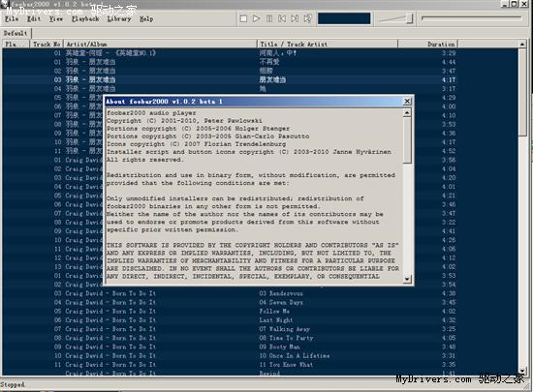Open the Help menu
Image resolution: width=533 pixels, height=392 pixels.
tap(146, 19)
